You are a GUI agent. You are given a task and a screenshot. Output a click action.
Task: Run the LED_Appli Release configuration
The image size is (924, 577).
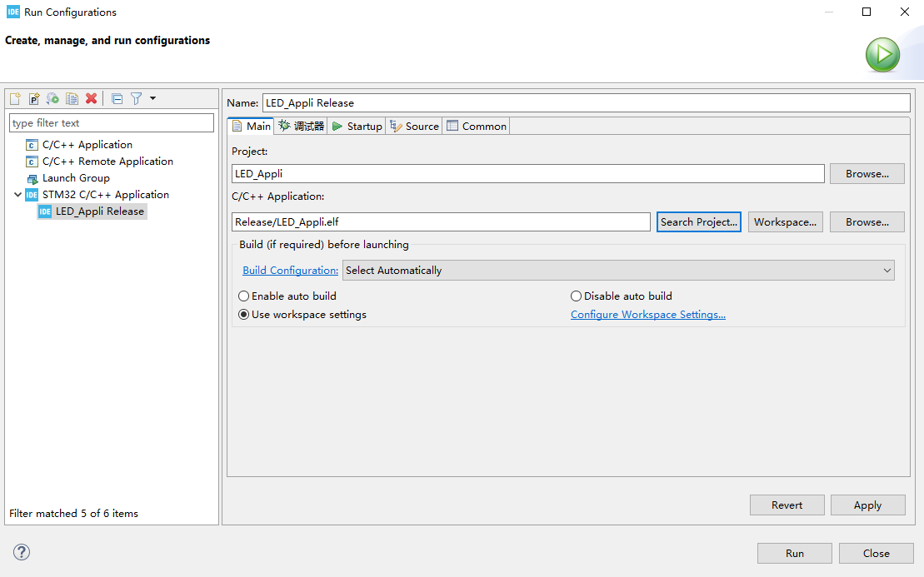(794, 554)
